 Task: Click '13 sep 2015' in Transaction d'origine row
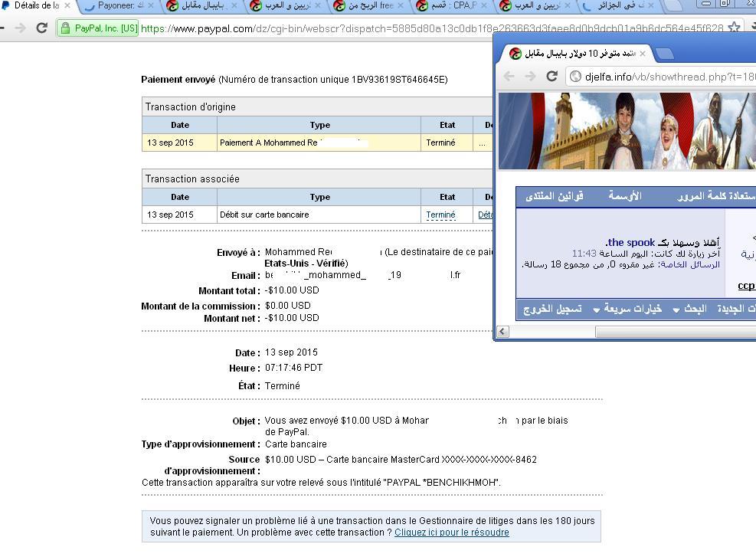(x=170, y=143)
